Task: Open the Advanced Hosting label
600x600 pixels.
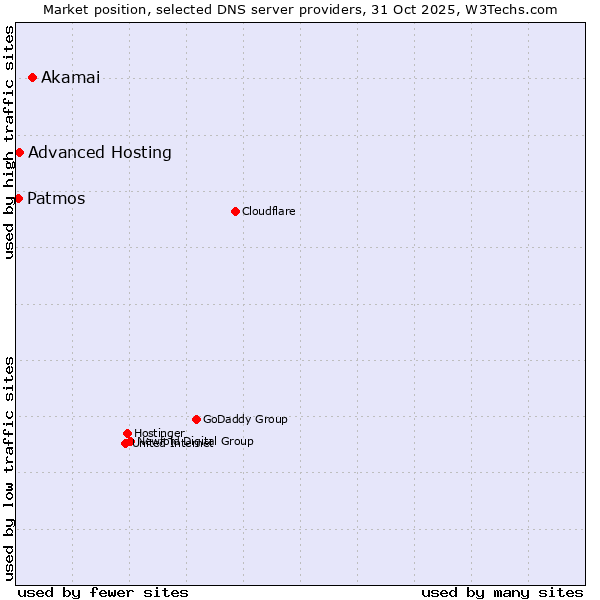Action: click(x=100, y=153)
